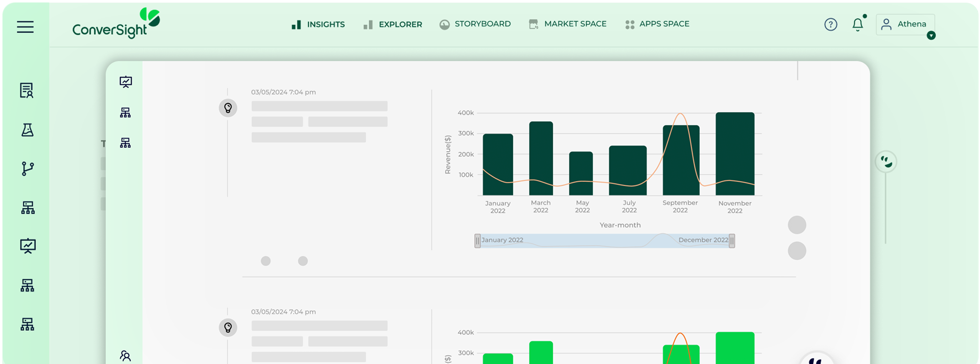
Task: Open the help question mark icon
Action: pyautogui.click(x=831, y=24)
